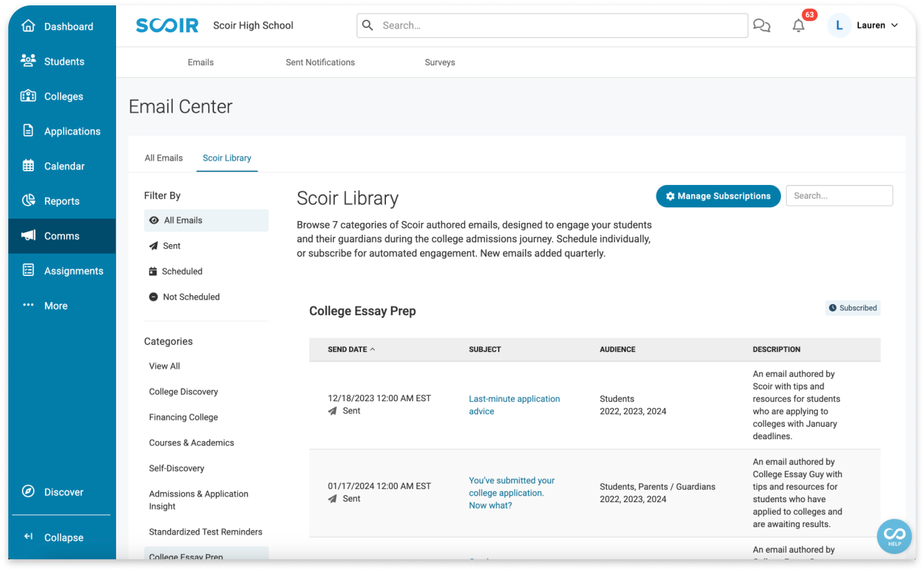This screenshot has width=924, height=571.
Task: Click the Applications document icon
Action: click(x=28, y=130)
